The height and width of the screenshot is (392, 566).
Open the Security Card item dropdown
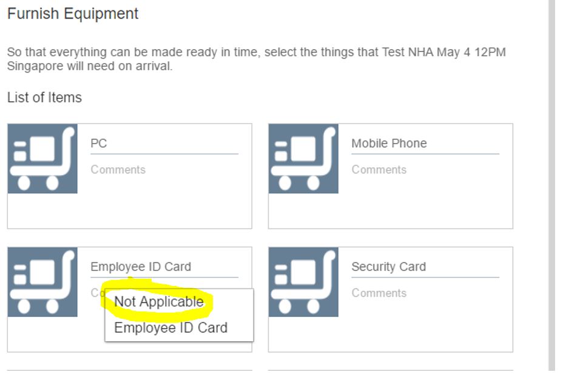tap(425, 267)
